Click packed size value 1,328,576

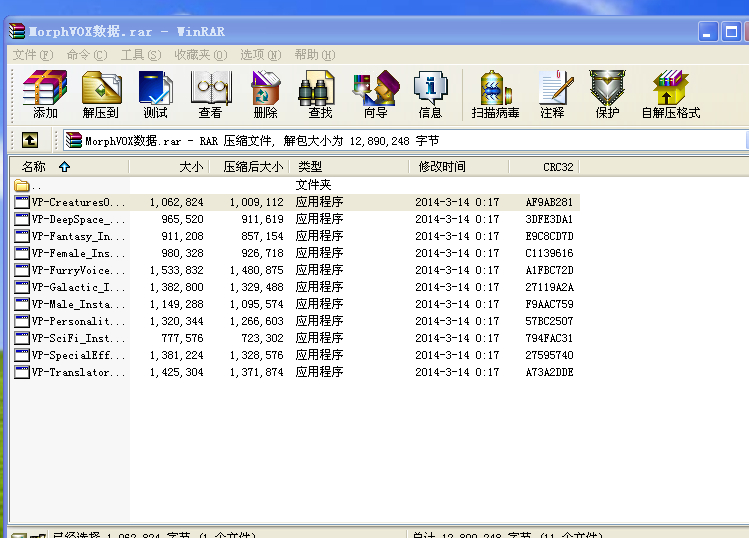point(257,355)
